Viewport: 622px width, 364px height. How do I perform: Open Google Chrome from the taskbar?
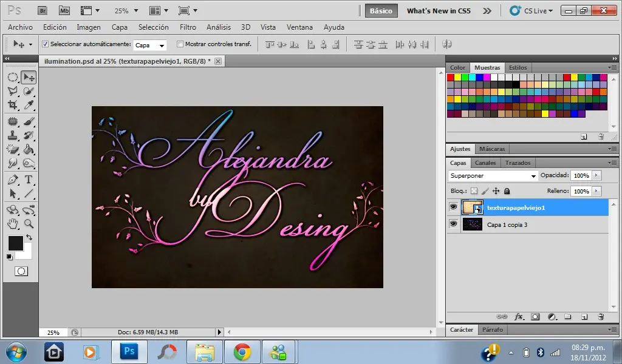242,352
